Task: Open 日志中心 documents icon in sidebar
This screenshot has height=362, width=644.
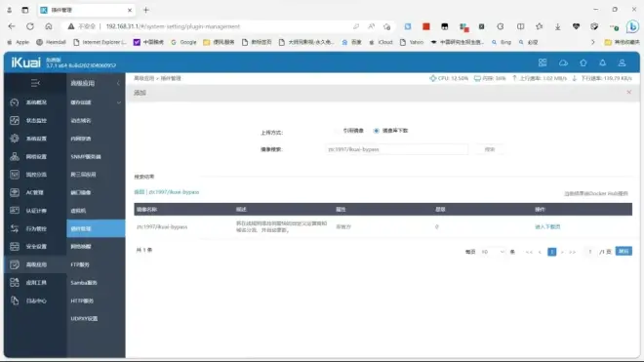Action: tap(15, 301)
